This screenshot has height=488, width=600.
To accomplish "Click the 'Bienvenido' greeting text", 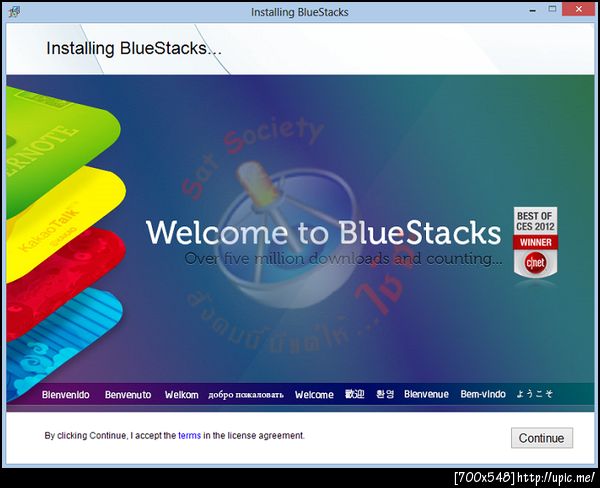I will coord(65,395).
